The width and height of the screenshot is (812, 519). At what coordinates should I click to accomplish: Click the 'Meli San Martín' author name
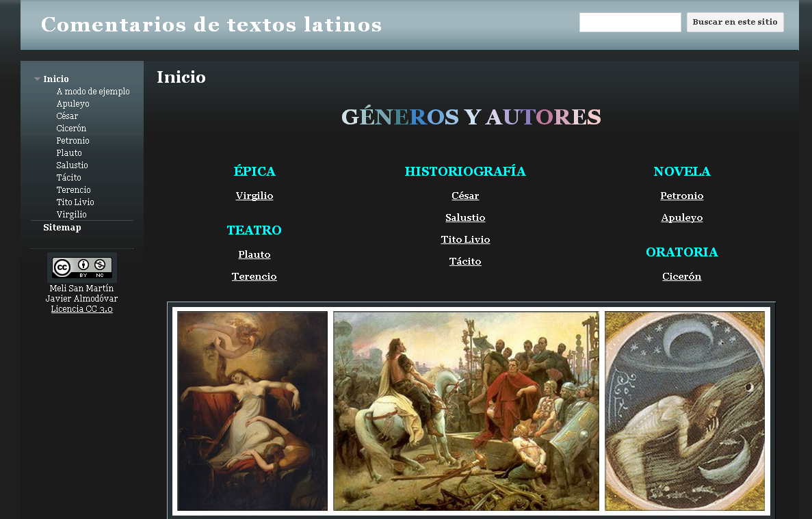pos(82,288)
